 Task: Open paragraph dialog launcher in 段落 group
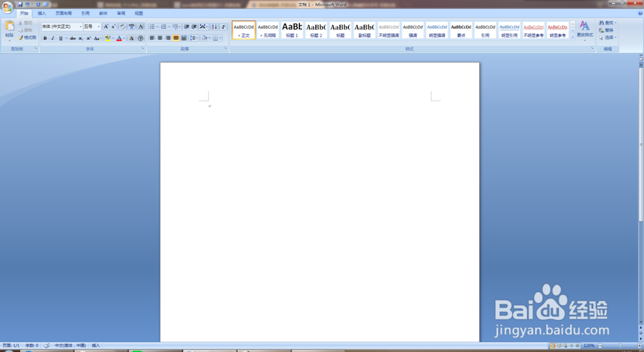pos(225,48)
